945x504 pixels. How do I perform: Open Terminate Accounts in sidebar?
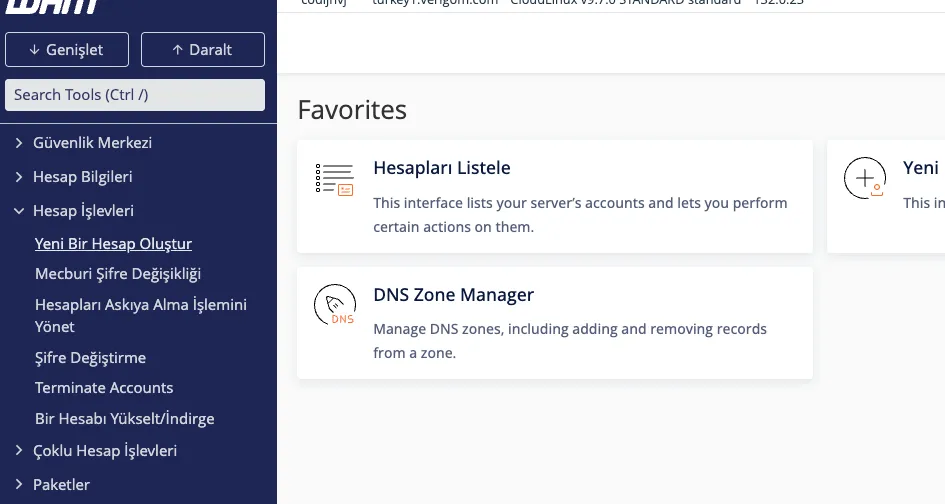(x=104, y=388)
